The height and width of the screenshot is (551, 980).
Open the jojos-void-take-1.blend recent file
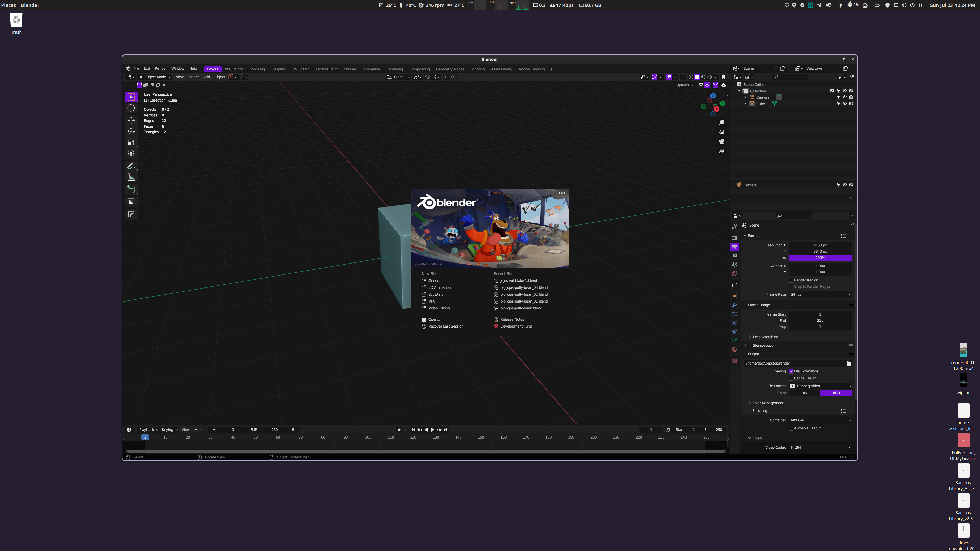(x=519, y=281)
